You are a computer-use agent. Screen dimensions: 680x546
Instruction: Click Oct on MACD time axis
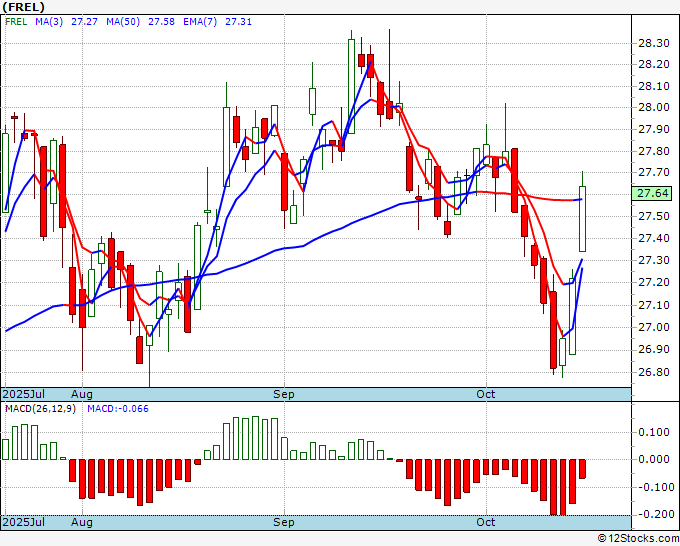(x=486, y=522)
